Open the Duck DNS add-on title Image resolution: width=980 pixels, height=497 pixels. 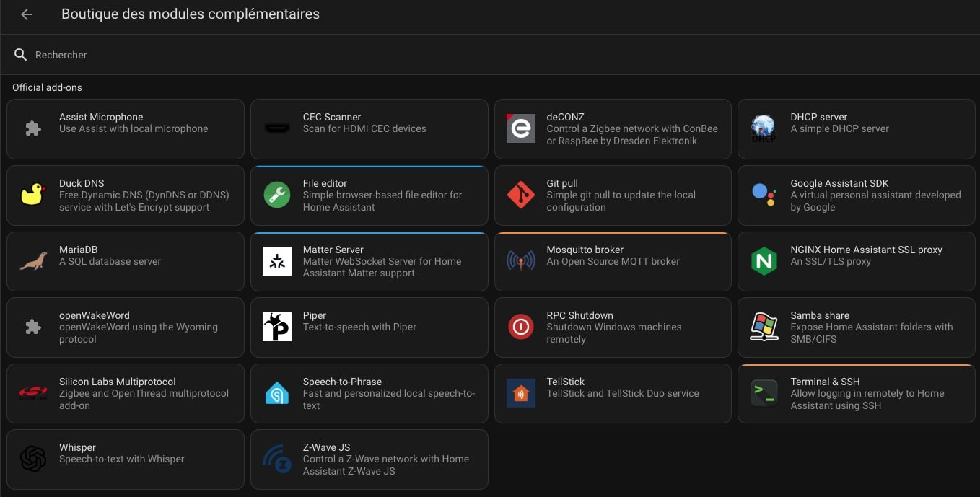[82, 183]
